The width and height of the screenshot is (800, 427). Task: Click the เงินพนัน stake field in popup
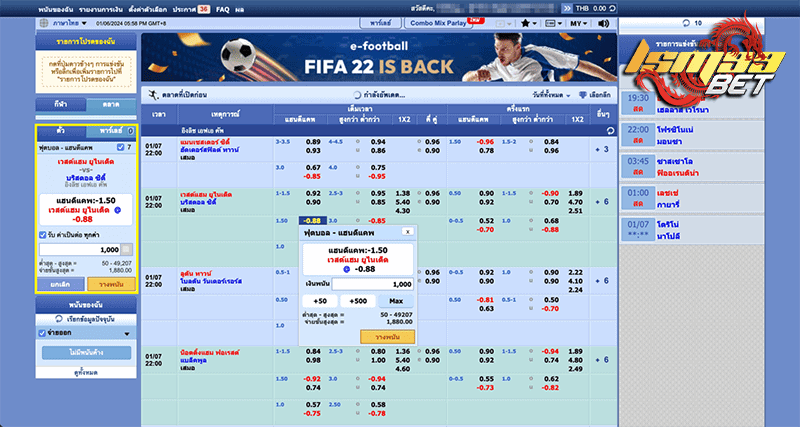point(372,284)
